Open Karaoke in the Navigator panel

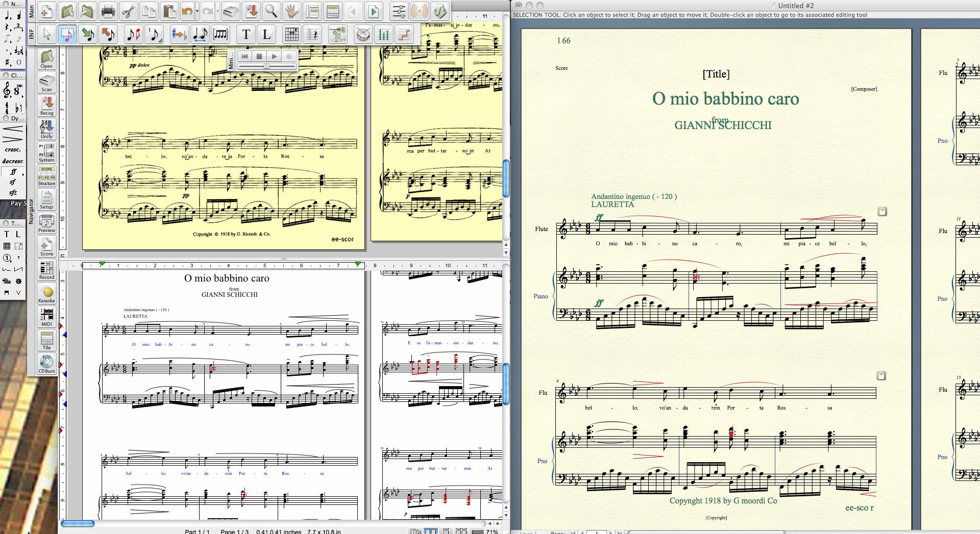pos(46,294)
